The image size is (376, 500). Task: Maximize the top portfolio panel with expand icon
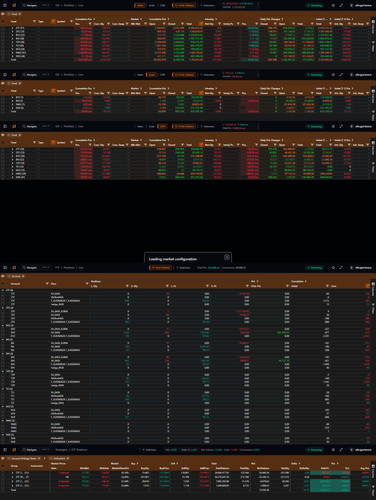coord(341,5)
